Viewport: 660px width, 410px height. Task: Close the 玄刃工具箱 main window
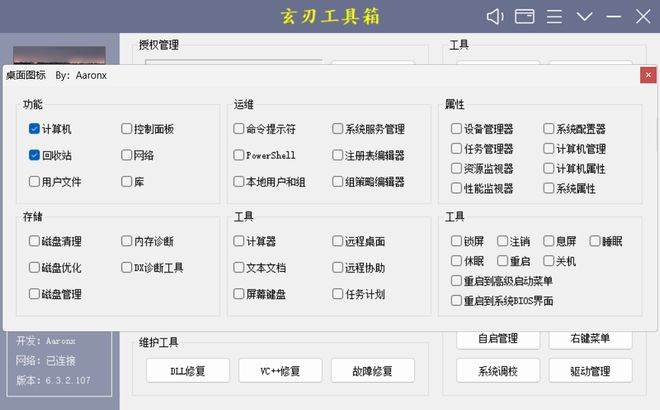(x=643, y=17)
